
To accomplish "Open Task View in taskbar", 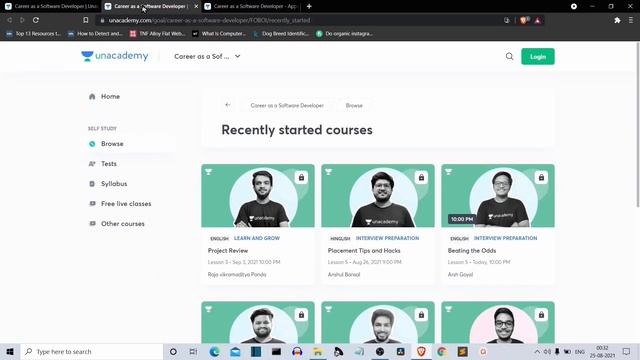I will [193, 351].
